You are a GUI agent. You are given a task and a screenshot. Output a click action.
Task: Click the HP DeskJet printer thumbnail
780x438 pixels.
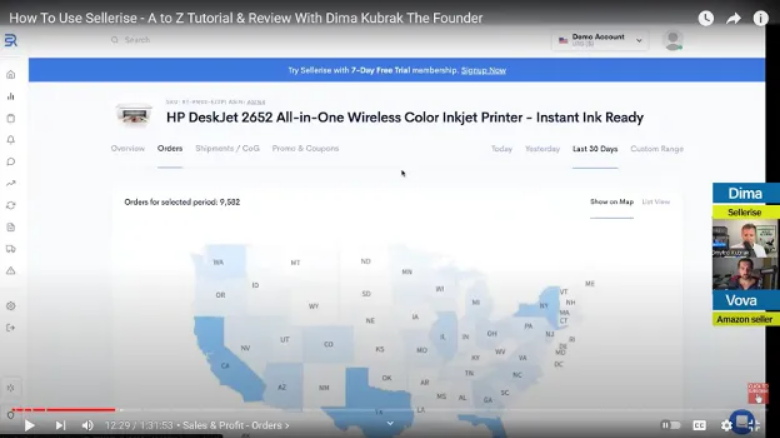pos(134,115)
